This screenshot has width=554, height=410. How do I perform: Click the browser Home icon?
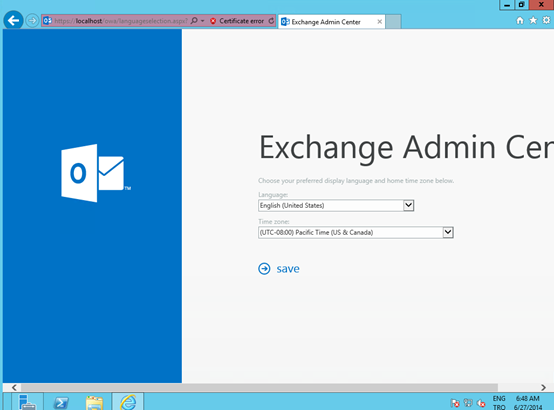[x=520, y=20]
